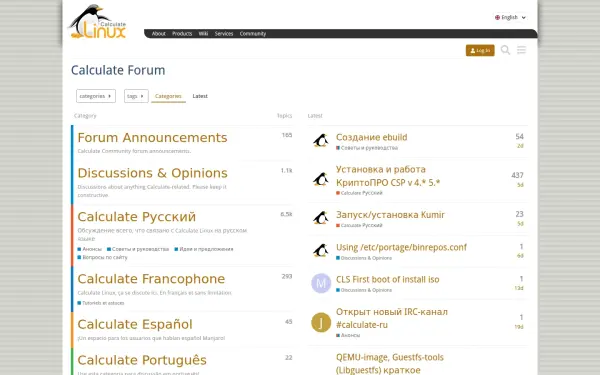Open Calculate Русский category
This screenshot has width=600, height=375.
pos(137,217)
